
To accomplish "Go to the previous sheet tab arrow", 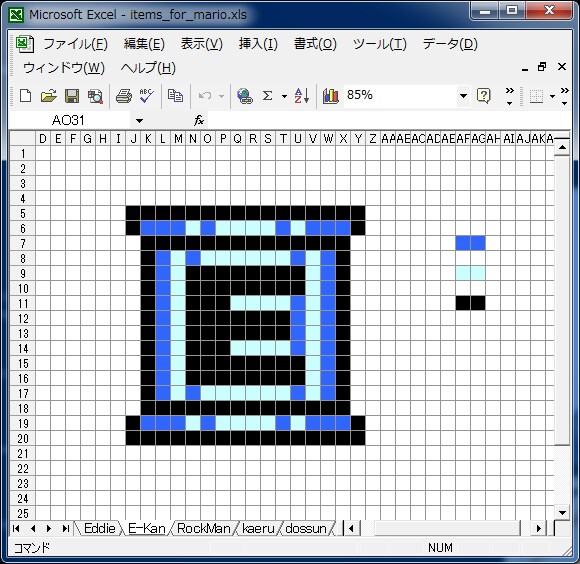I will coord(33,528).
